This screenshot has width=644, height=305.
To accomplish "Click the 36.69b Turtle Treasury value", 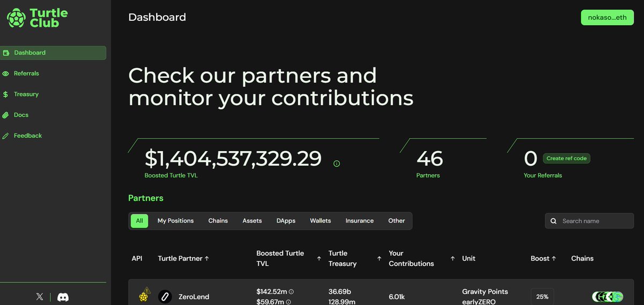I will (340, 292).
